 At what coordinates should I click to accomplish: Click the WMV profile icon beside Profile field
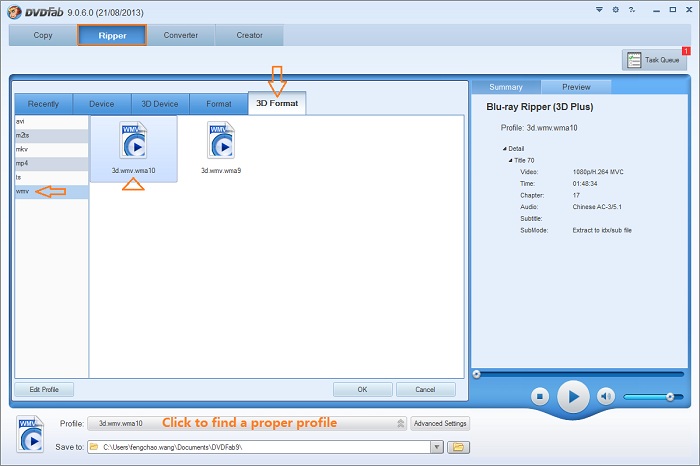tap(30, 434)
